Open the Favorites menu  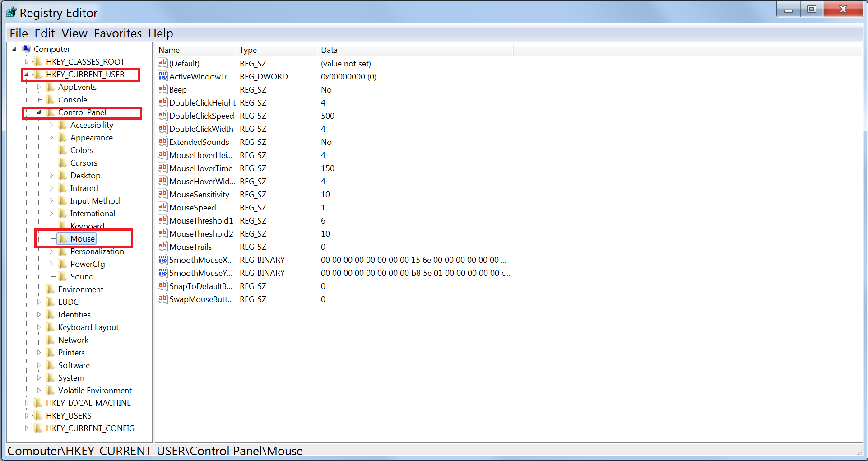click(x=118, y=33)
